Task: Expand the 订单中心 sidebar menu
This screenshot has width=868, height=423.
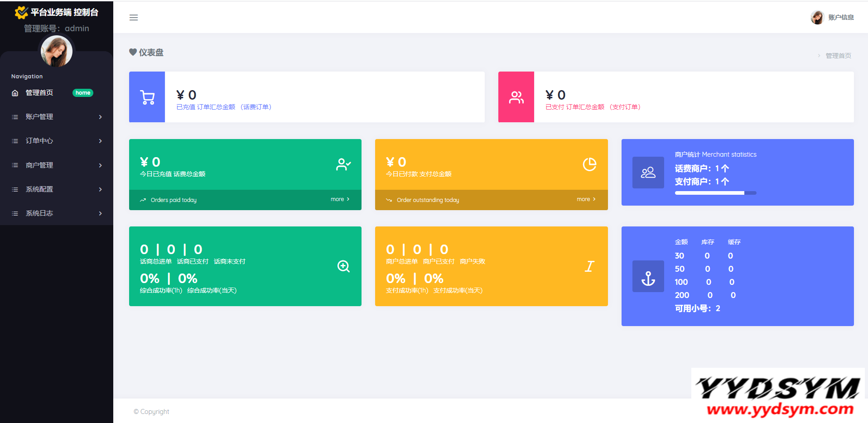Action: pos(56,141)
